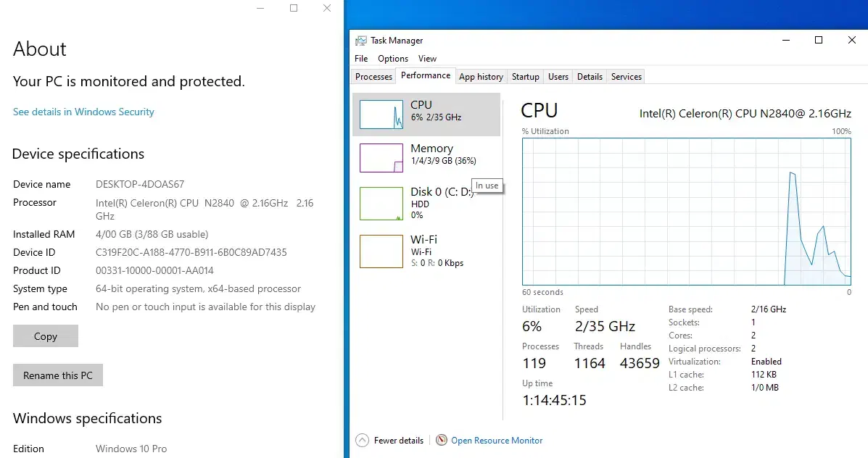Switch to the Details tab

click(x=590, y=77)
